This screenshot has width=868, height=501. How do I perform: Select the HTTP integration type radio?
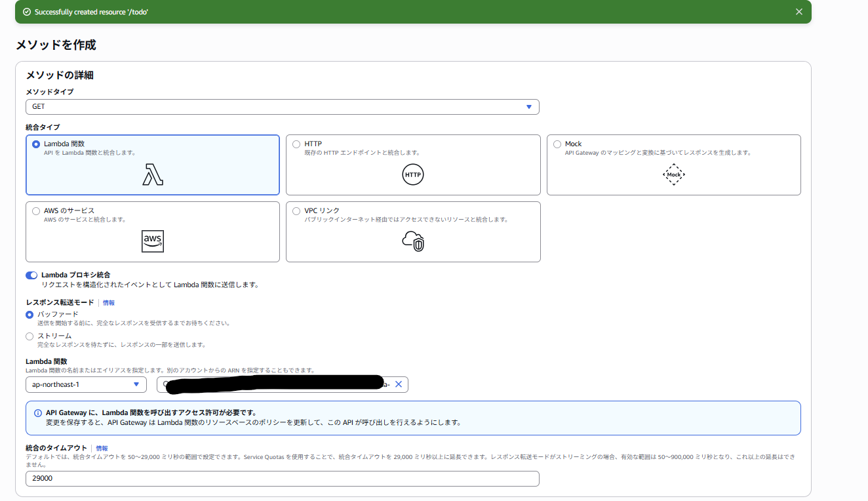pyautogui.click(x=296, y=144)
